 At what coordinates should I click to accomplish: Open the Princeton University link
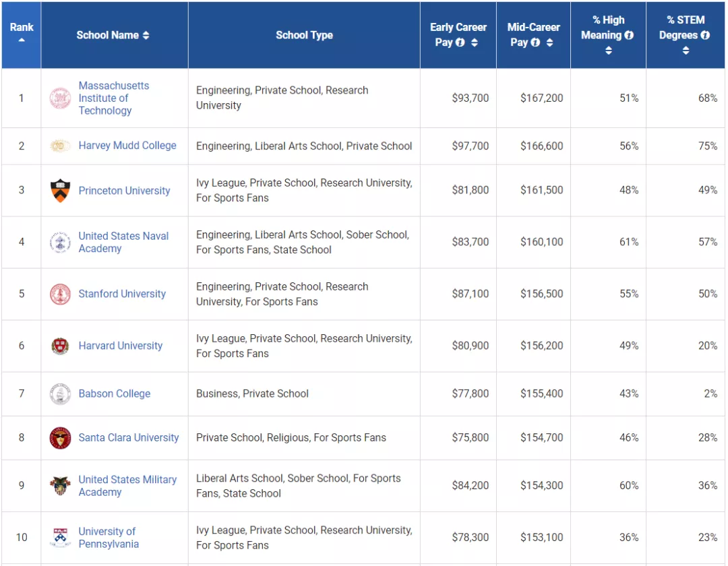[124, 191]
